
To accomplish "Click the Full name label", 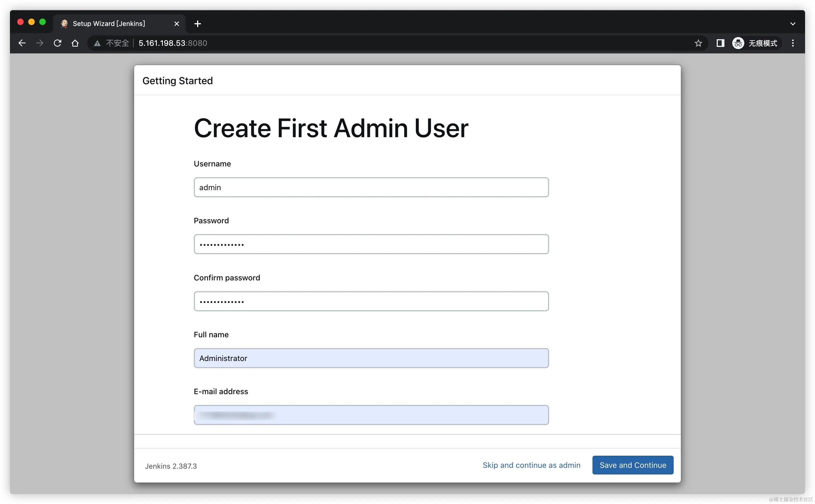I will coord(211,335).
